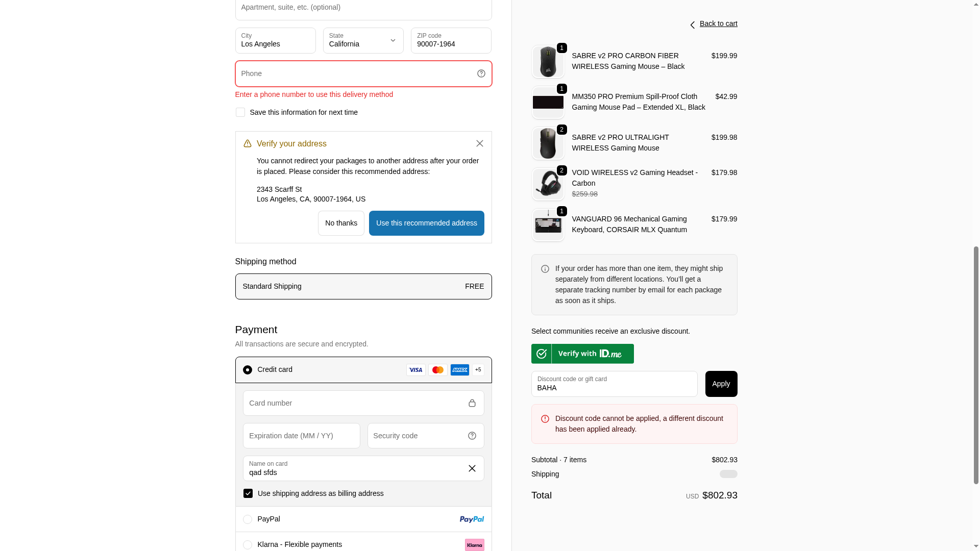This screenshot has height=551, width=980.
Task: Uncheck Use shipping address as billing address
Action: [248, 493]
